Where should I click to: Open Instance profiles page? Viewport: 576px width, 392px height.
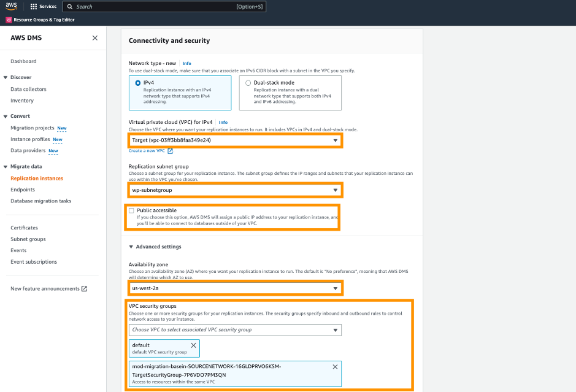(x=30, y=139)
